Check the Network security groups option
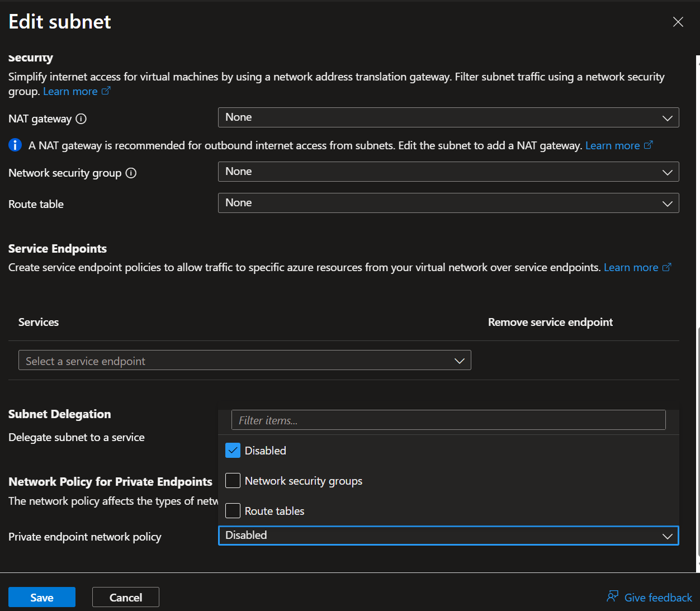 233,481
